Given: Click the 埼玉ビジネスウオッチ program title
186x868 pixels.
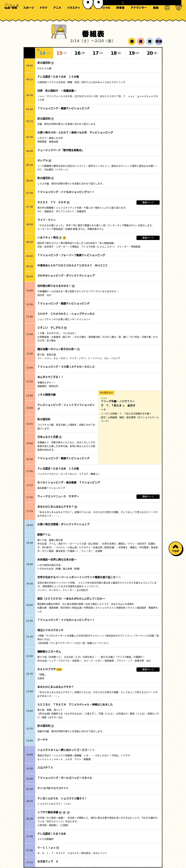Looking at the screenshot, I should 50,630.
